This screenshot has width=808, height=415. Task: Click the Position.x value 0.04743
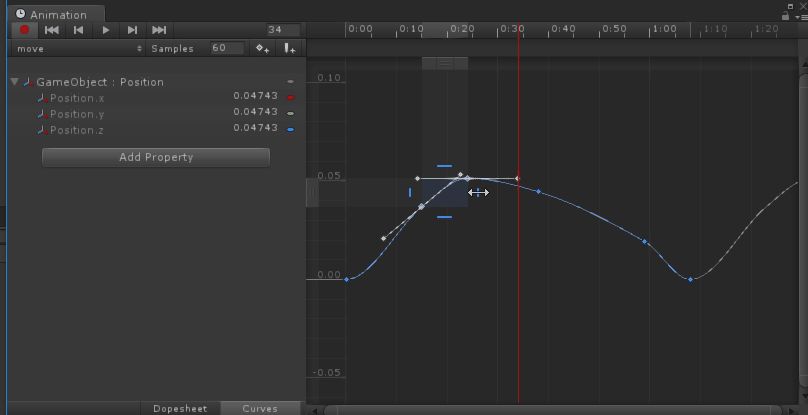(256, 96)
